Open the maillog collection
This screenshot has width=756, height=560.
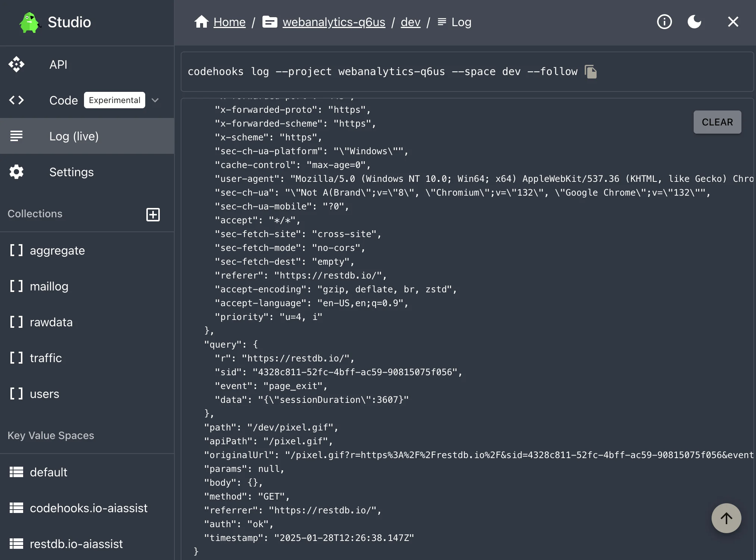coord(87,286)
